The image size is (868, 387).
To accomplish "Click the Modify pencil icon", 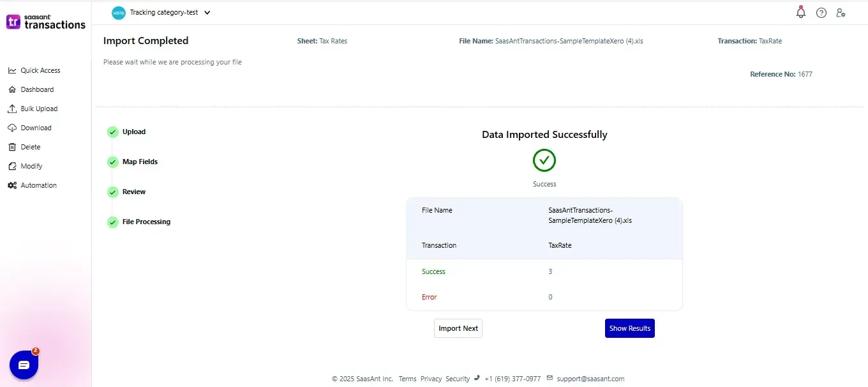I will tap(12, 166).
